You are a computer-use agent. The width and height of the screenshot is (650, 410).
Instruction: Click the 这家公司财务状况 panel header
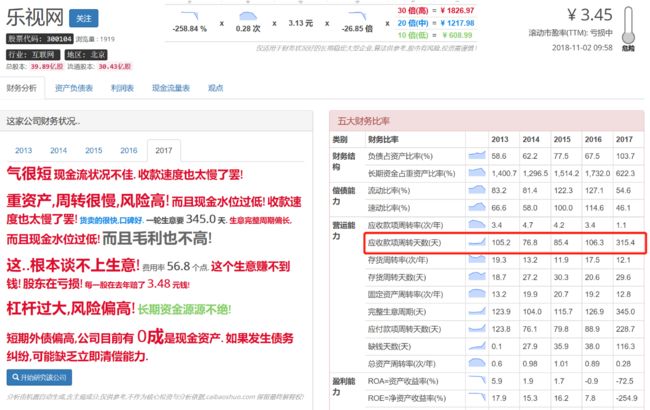(x=156, y=121)
